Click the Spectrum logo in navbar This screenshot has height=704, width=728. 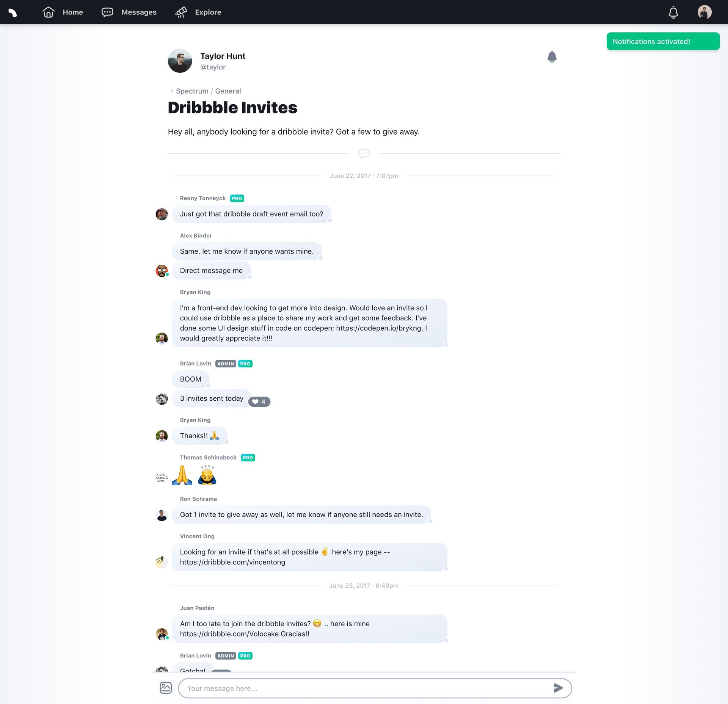[13, 12]
